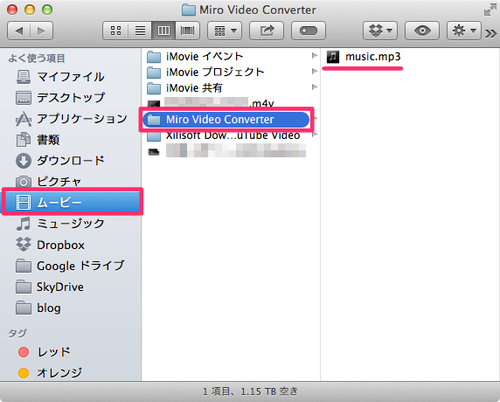Switch to list view

click(x=140, y=31)
